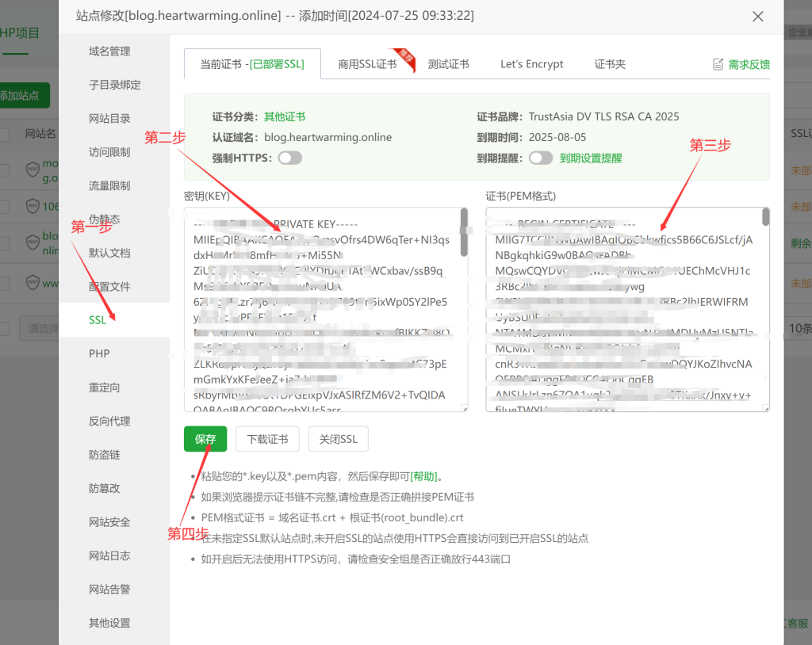The width and height of the screenshot is (812, 645).
Task: Enable the 到期提醒 switch
Action: 541,158
